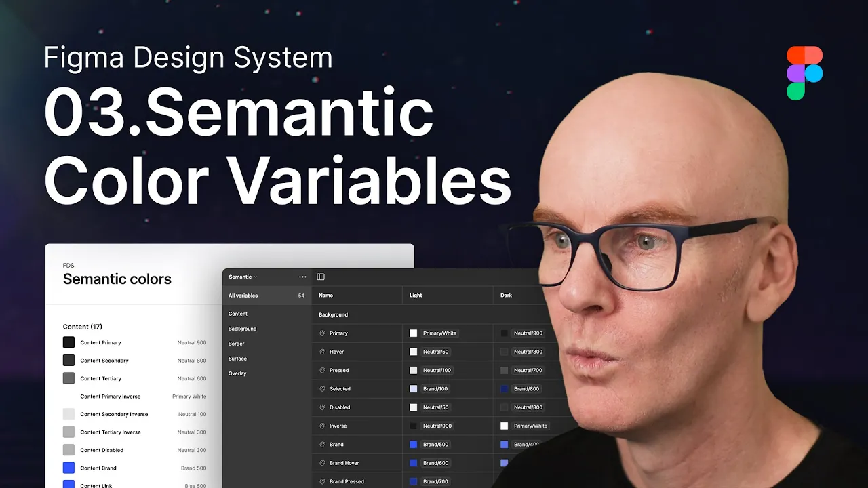This screenshot has height=488, width=868.
Task: Click the color variable icon beside Inverse
Action: pos(323,426)
